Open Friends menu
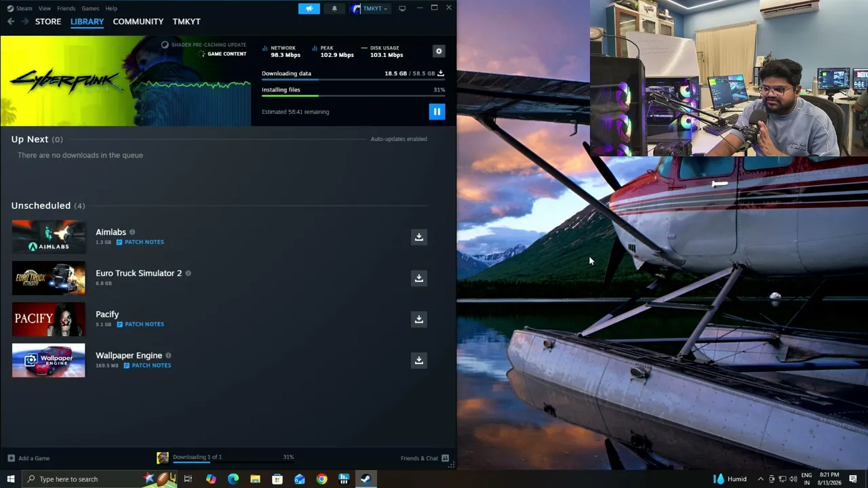868x488 pixels. 66,8
